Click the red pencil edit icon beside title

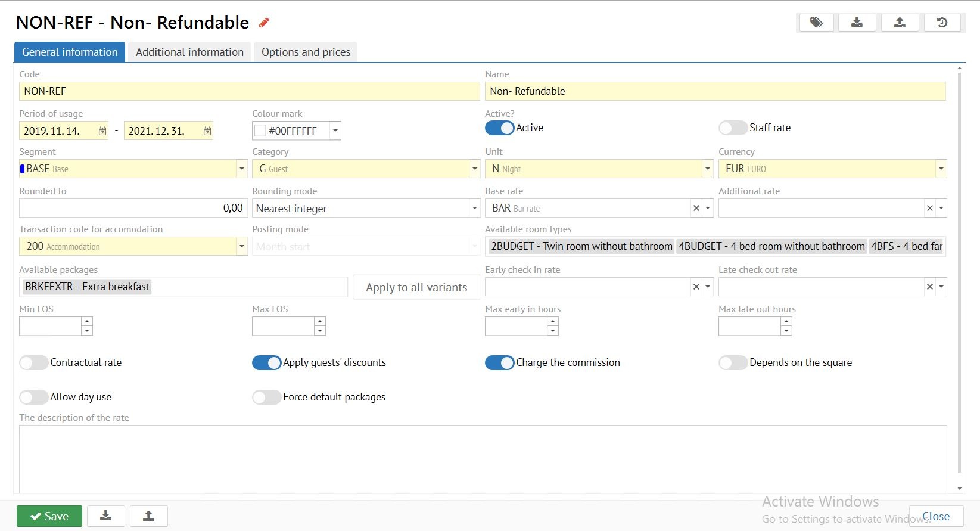(264, 23)
